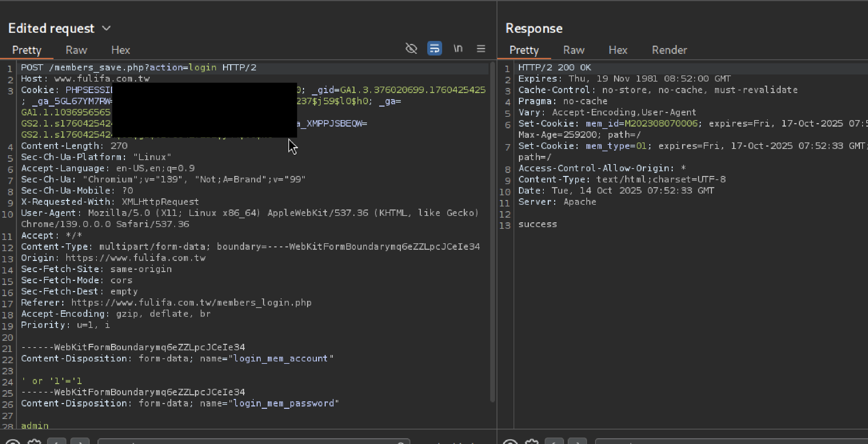
Task: Click 'Priority: u=1, i' line
Action: pyautogui.click(x=65, y=325)
